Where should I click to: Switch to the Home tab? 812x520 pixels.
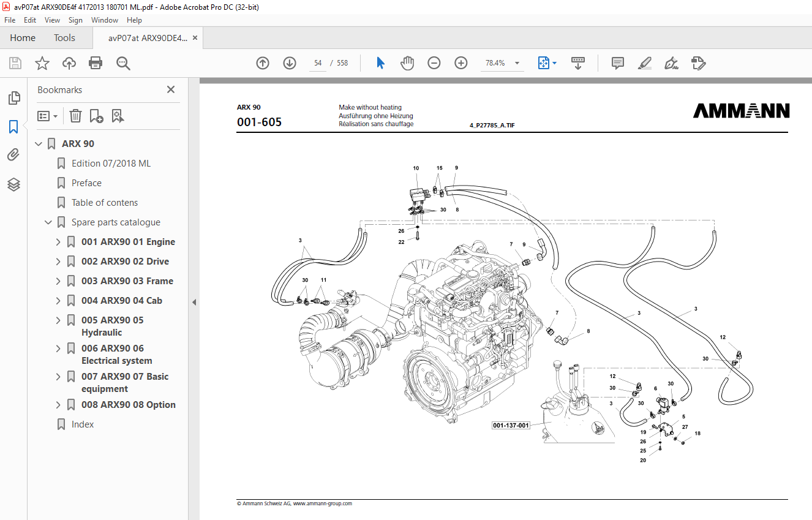point(23,38)
